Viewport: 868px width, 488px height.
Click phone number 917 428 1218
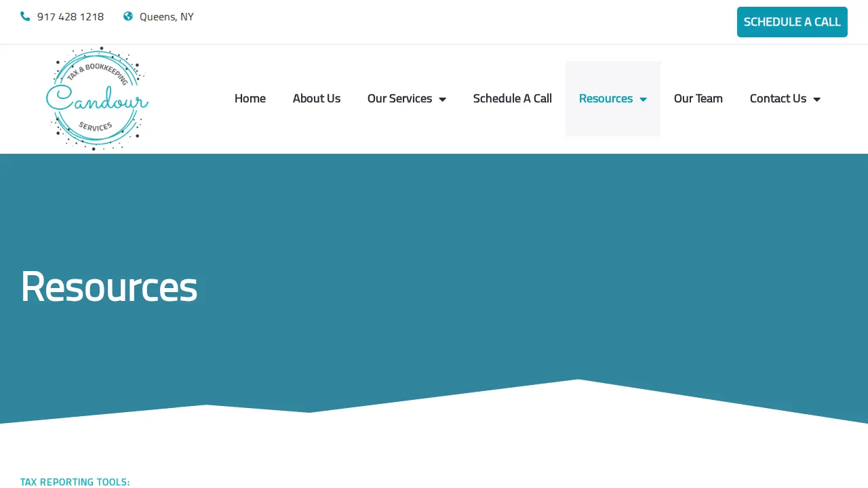click(71, 17)
